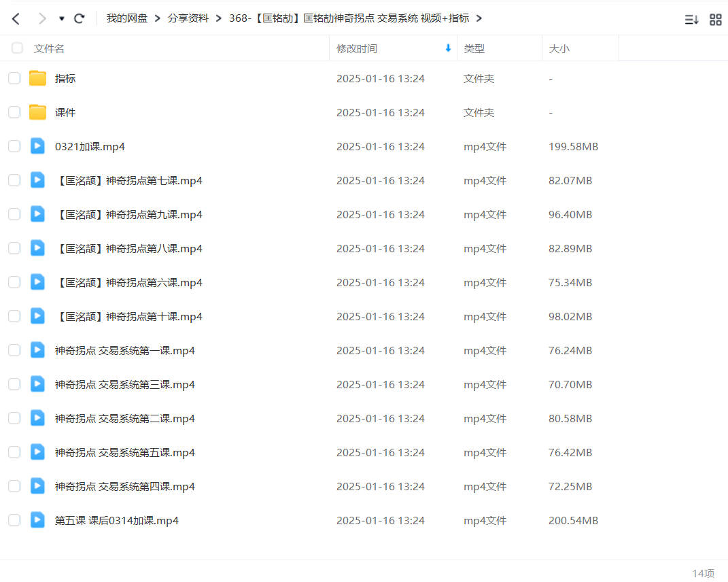
Task: Sort by the 类型 column header
Action: [x=474, y=48]
